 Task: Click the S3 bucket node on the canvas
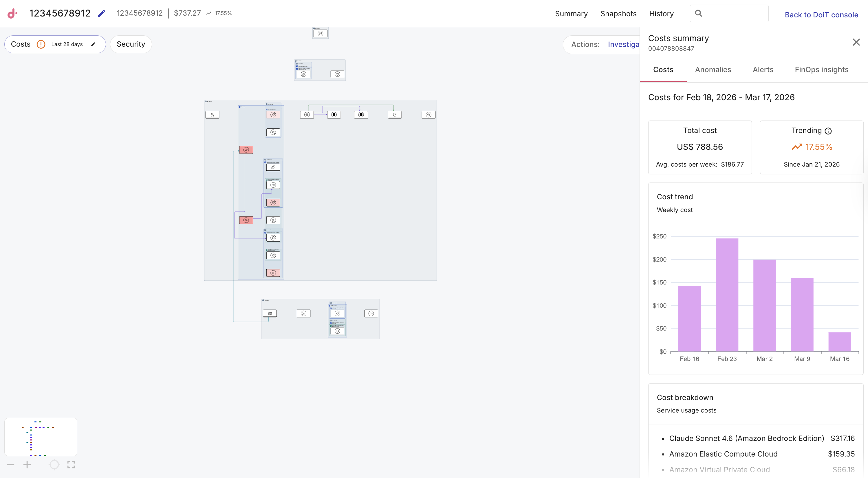click(x=395, y=115)
